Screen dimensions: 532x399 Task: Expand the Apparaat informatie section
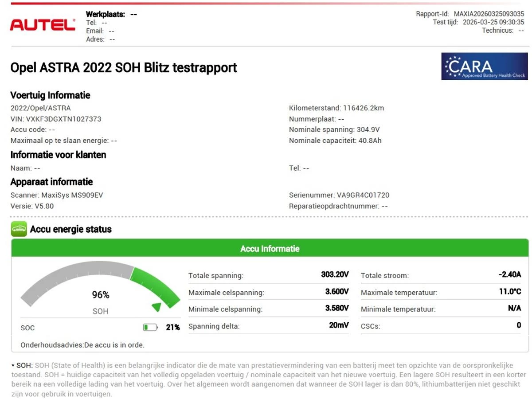[x=52, y=182]
